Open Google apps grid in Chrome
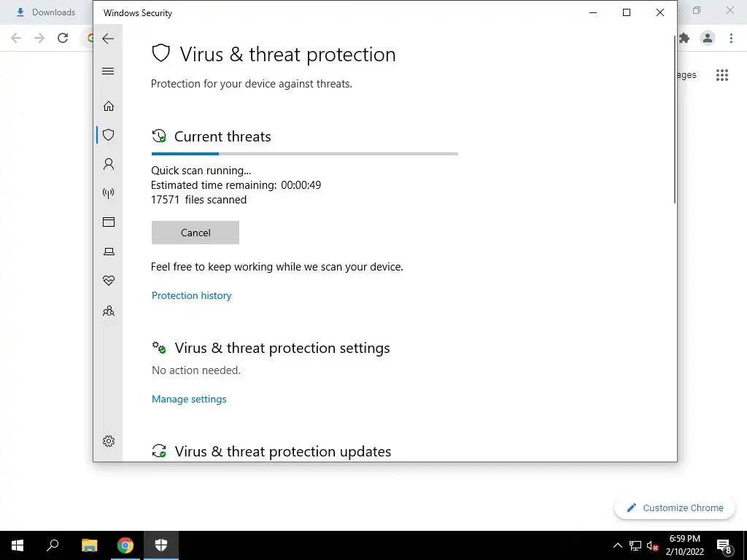747x560 pixels. (722, 75)
